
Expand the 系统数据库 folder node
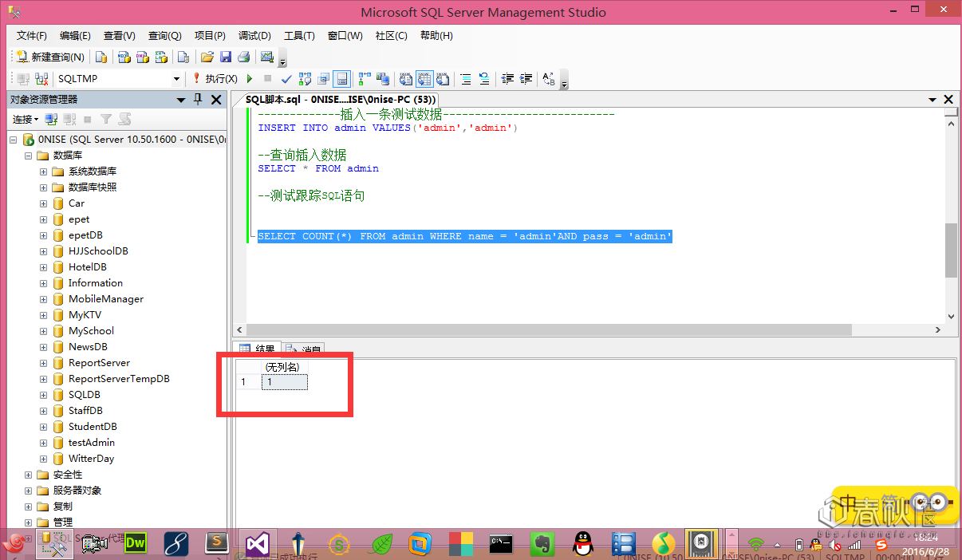tap(44, 172)
